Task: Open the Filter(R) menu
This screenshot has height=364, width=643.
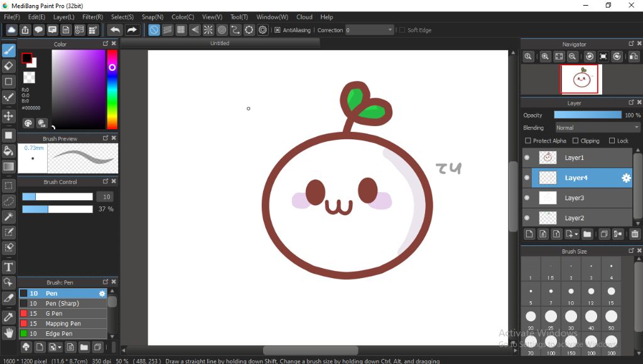Action: (x=93, y=17)
